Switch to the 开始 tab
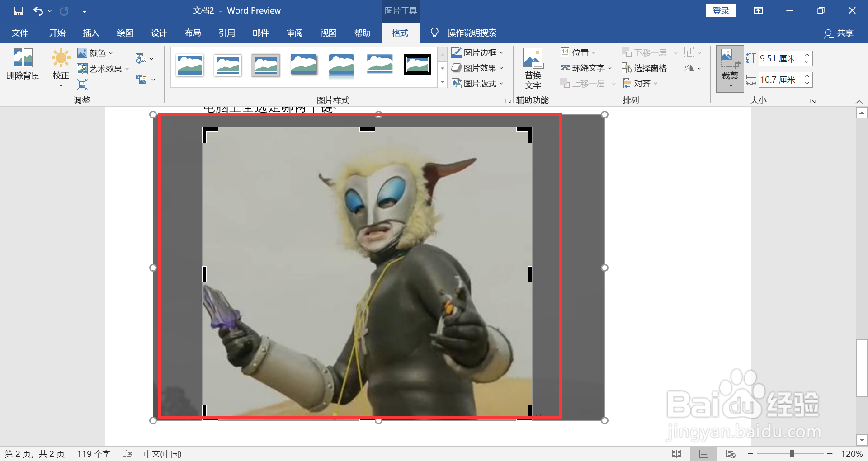The image size is (868, 461). pyautogui.click(x=57, y=33)
